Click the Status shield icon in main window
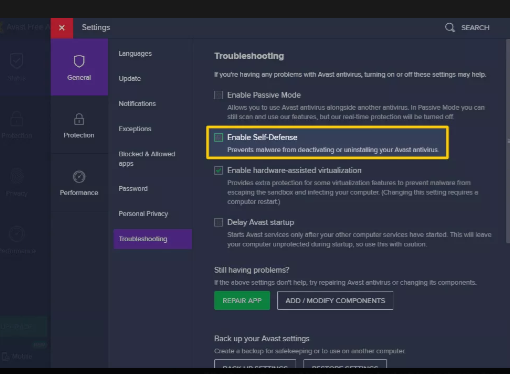 click(16, 61)
